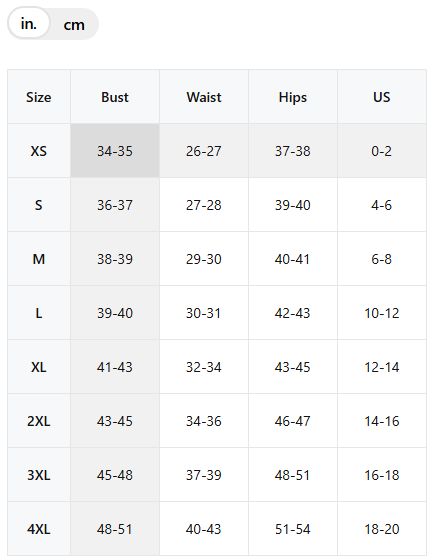Click the US column header
Image resolution: width=427 pixels, height=559 pixels.
[x=382, y=97]
